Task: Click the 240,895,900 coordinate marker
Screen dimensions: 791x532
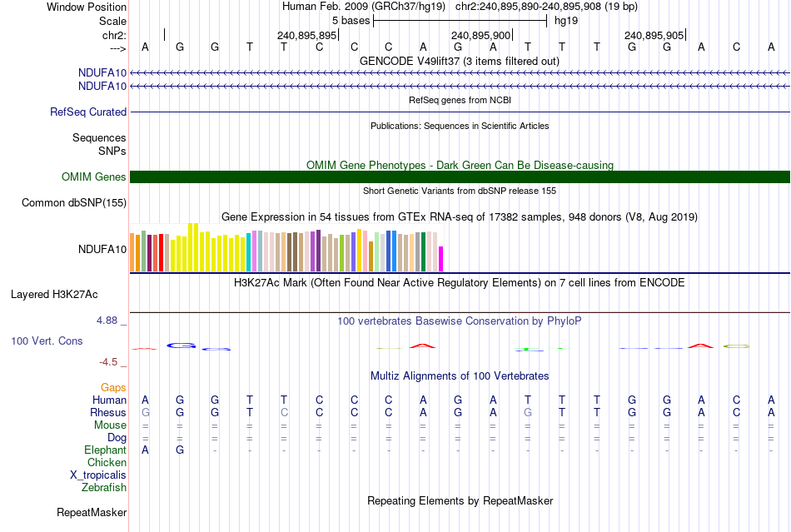Action: coord(480,35)
